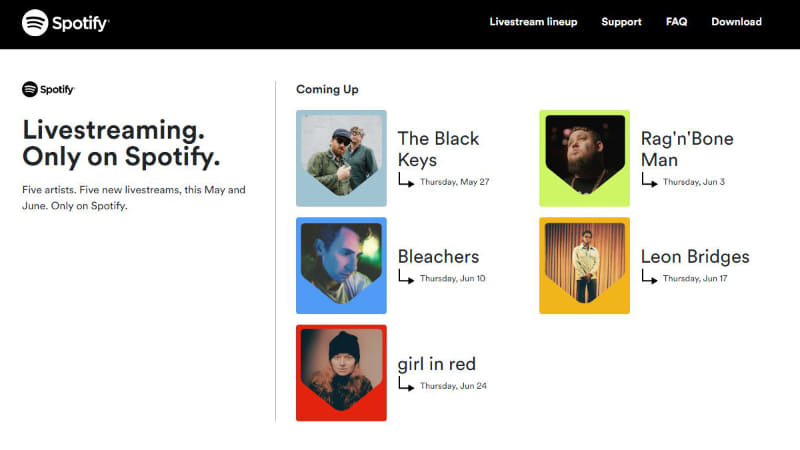Select the girl in red title link
This screenshot has height=450, width=800.
[437, 364]
